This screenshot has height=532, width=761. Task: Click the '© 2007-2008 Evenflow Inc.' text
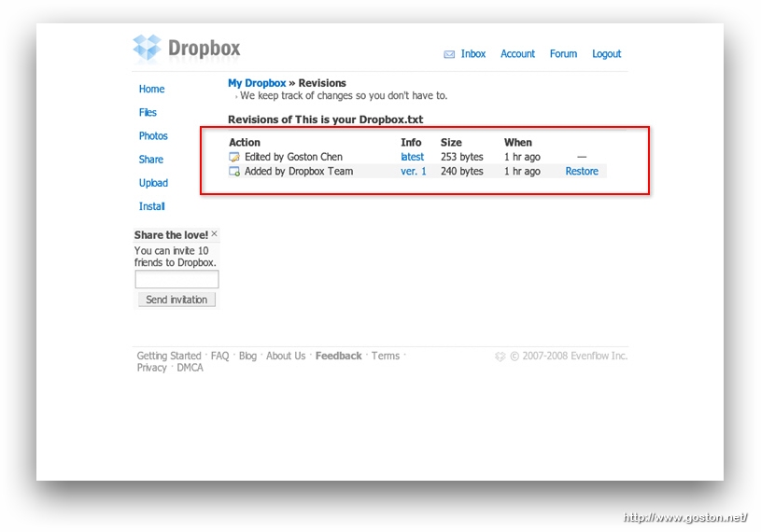[569, 356]
